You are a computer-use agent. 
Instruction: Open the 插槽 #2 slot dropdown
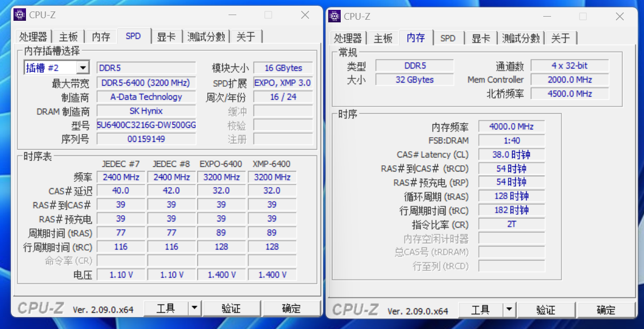[83, 68]
